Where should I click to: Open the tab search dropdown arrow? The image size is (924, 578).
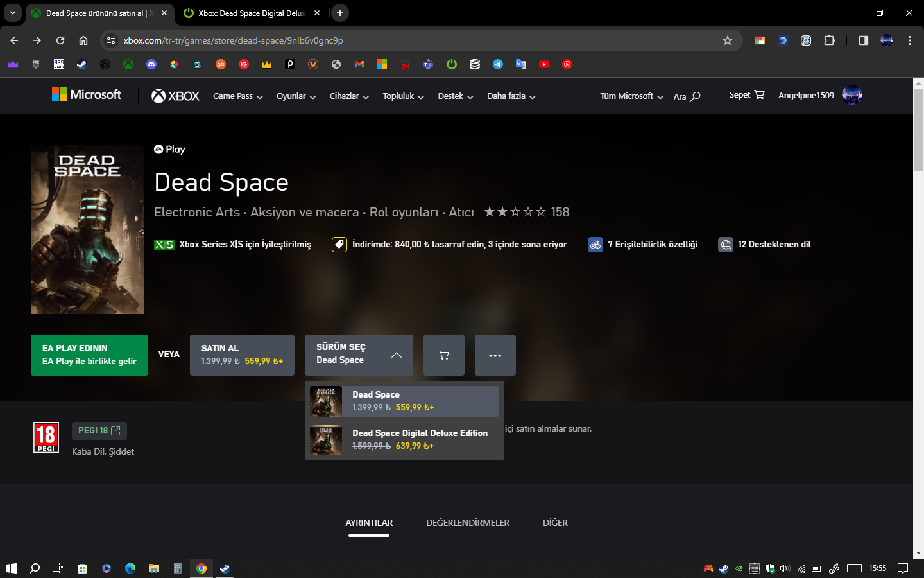point(13,13)
